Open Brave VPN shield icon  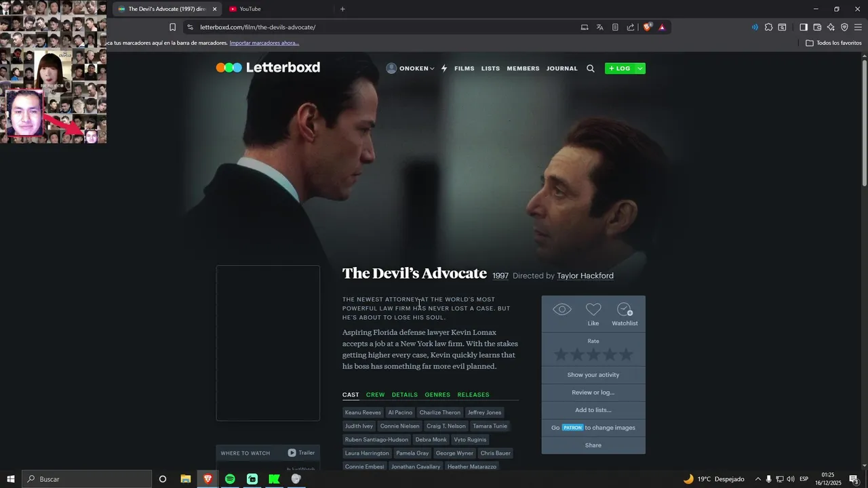point(844,27)
